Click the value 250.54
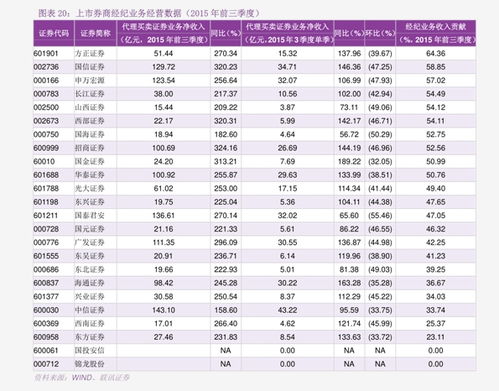Image resolution: width=499 pixels, height=391 pixels. tap(226, 296)
